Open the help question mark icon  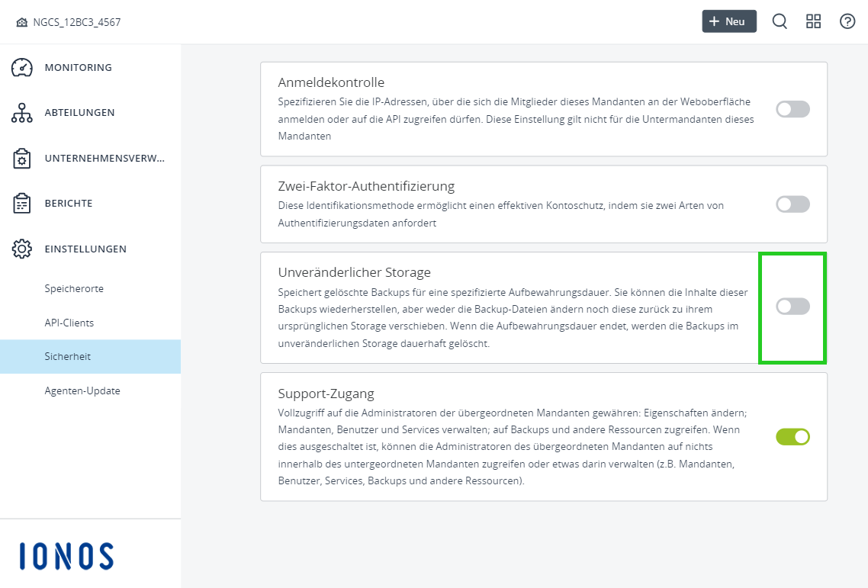[847, 21]
